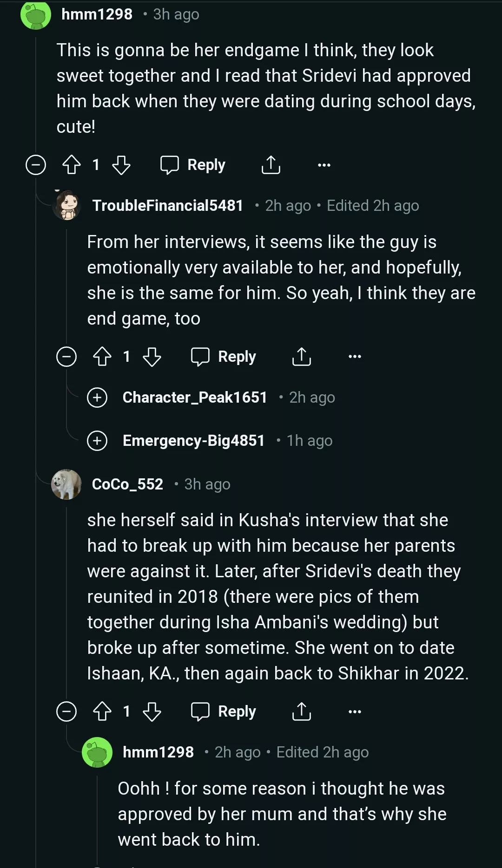Share TroubleFinancial5481's comment
502x868 pixels.
301,357
